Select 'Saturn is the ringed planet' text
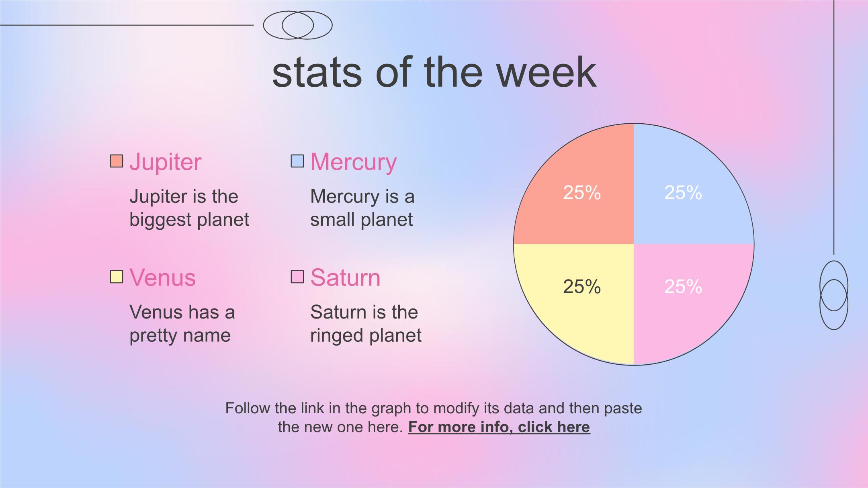This screenshot has height=488, width=868. [366, 324]
